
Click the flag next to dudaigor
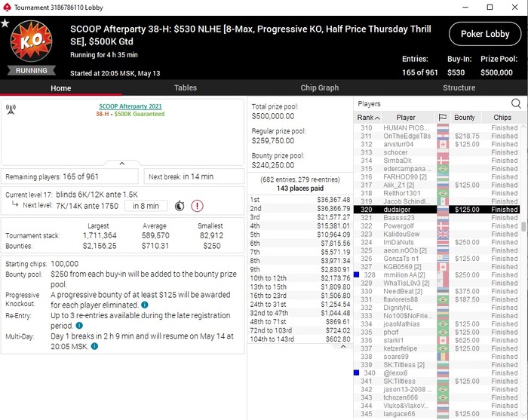[x=443, y=210]
